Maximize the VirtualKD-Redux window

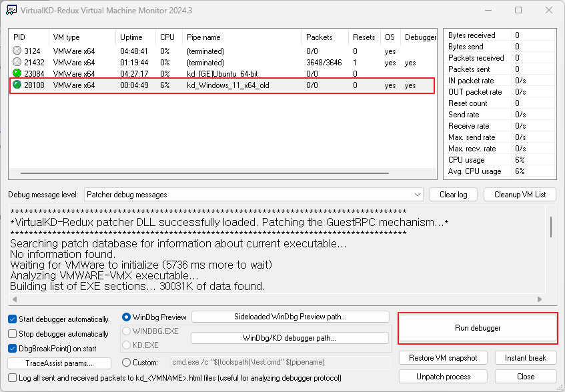518,10
